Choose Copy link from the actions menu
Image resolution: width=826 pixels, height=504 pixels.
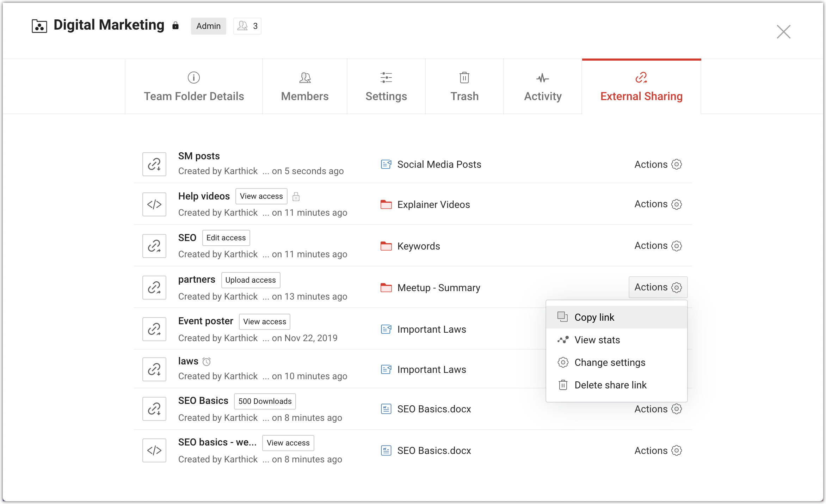point(594,317)
